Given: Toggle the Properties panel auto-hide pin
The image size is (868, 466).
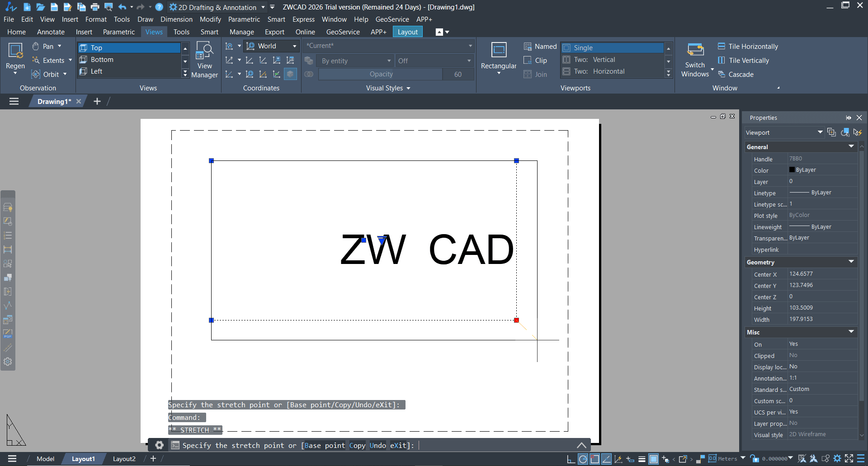Looking at the screenshot, I should tap(849, 118).
